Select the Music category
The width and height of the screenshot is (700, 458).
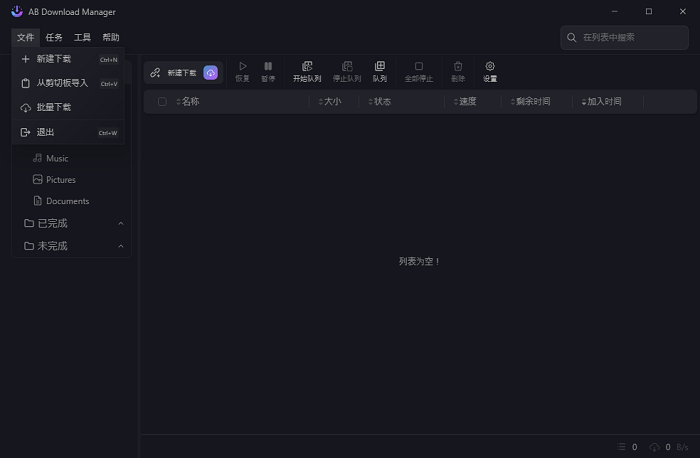pos(72,158)
